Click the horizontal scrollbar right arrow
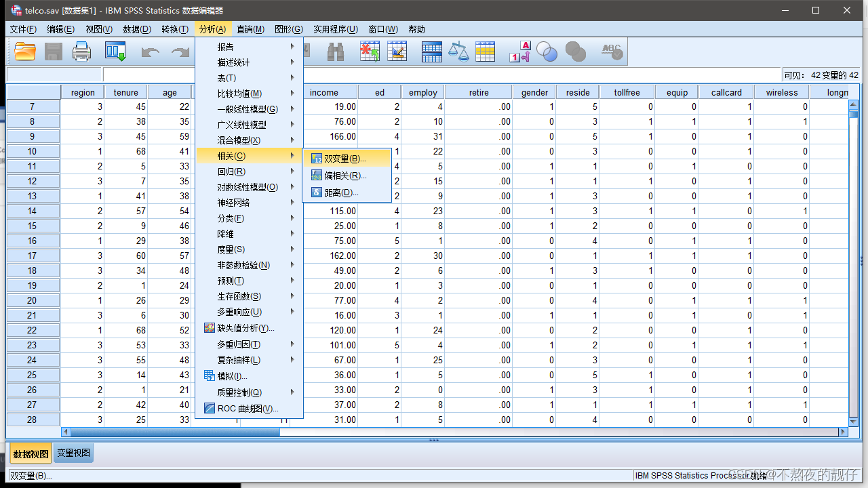The image size is (868, 488). click(844, 432)
